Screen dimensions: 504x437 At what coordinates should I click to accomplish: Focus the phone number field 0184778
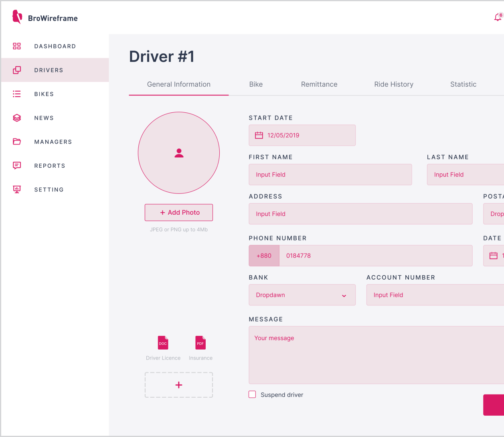376,256
